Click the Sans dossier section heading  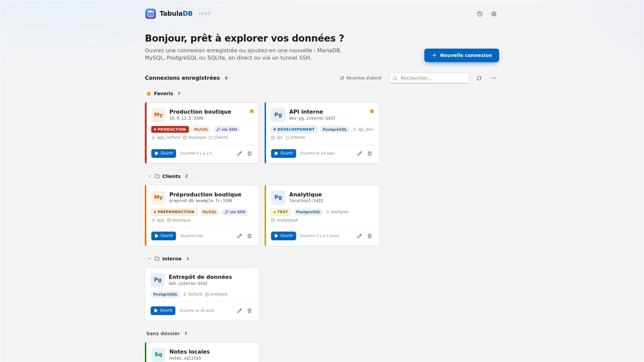(163, 333)
